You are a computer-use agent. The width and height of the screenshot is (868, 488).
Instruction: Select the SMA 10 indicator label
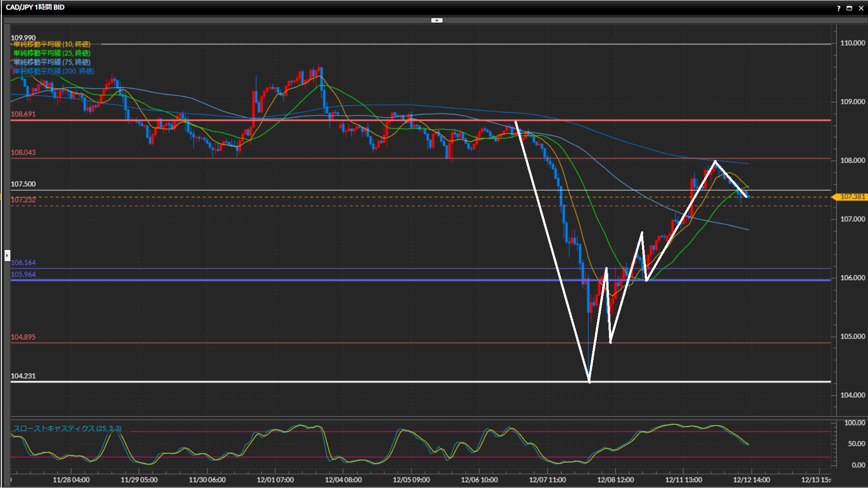pos(52,44)
